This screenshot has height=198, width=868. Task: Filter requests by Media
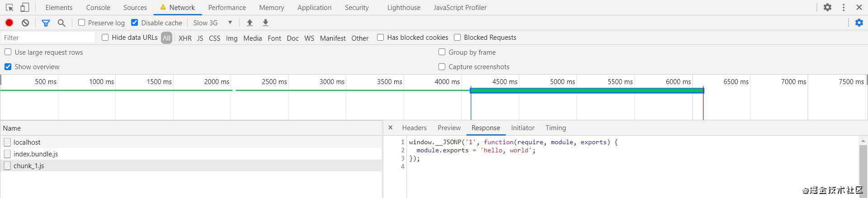click(x=252, y=38)
